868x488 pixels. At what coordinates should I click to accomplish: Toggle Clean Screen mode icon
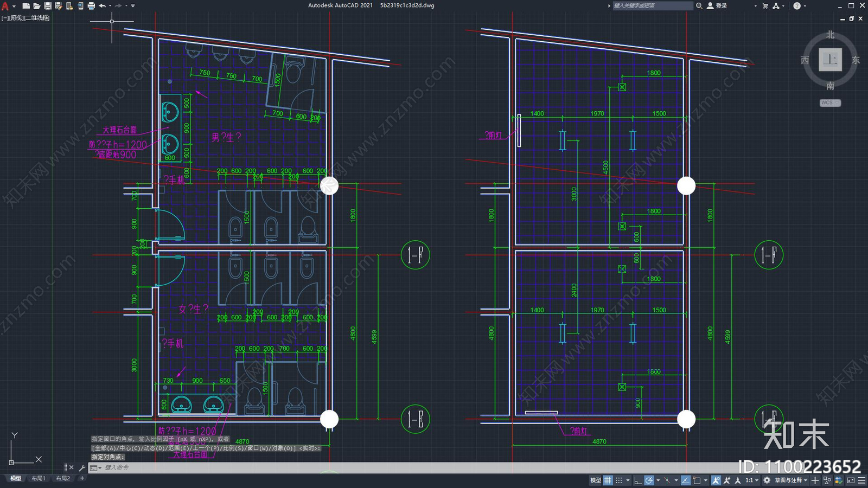[851, 480]
